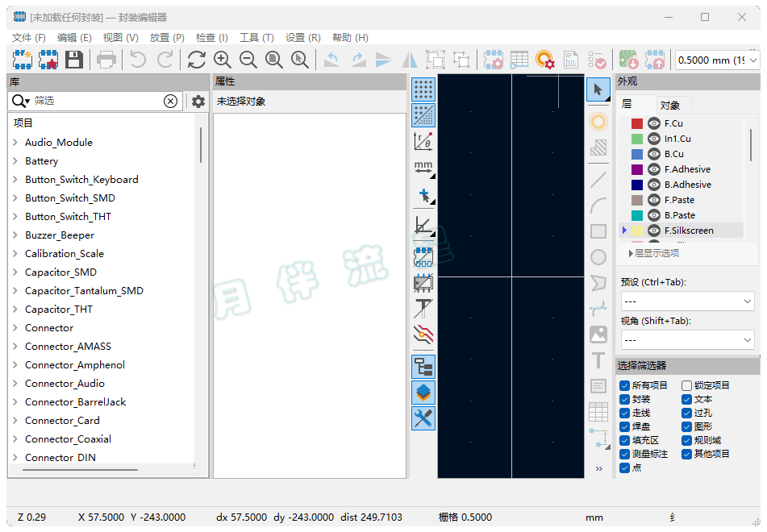Toggle the layers manager icon
This screenshot has width=767, height=532.
423,393
